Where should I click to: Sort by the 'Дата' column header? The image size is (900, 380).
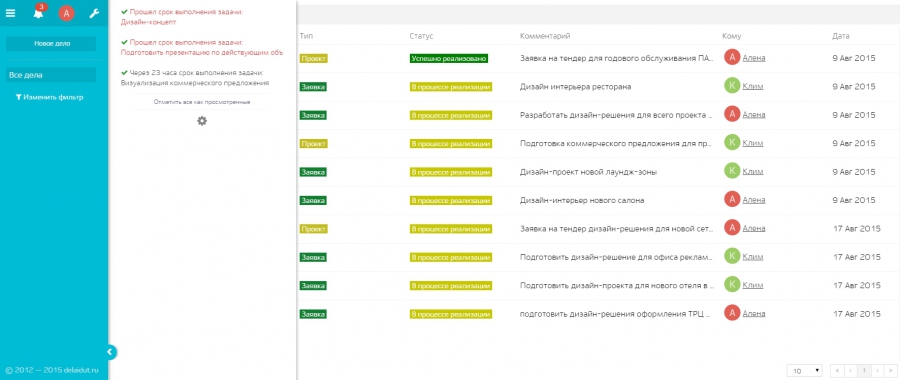841,36
